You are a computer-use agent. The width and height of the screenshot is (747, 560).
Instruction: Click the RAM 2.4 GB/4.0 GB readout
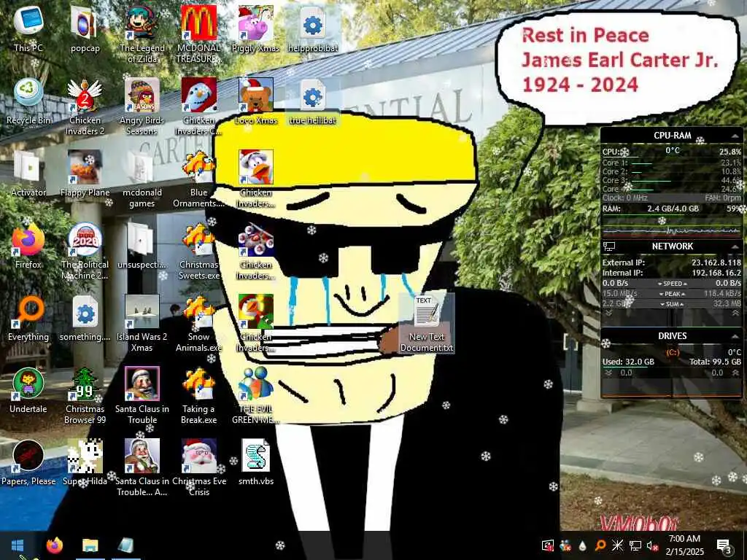click(673, 209)
